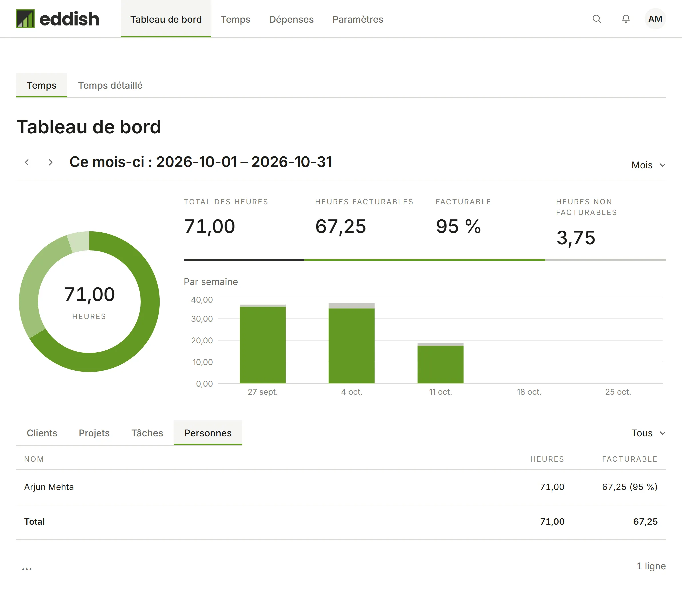Expand the Tous filter dropdown

648,433
